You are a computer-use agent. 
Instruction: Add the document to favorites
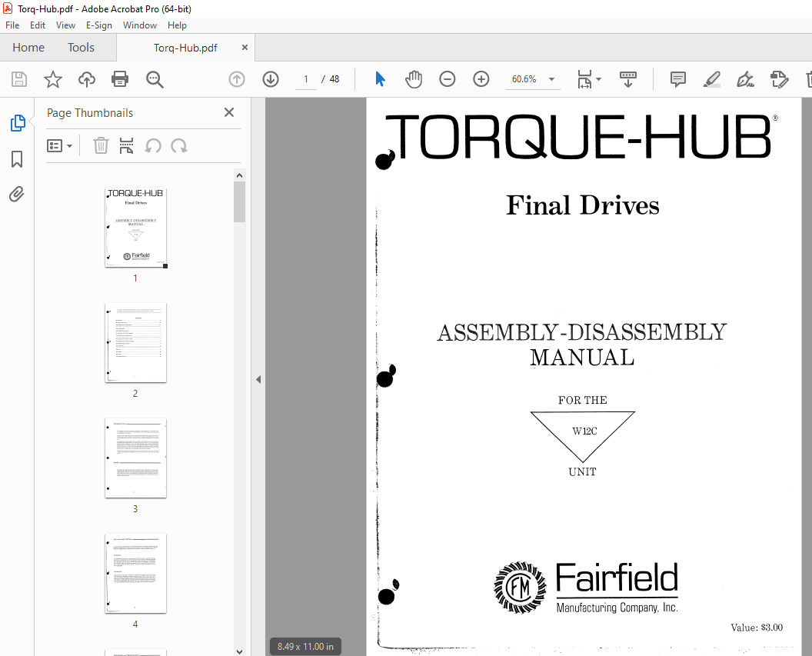tap(52, 78)
